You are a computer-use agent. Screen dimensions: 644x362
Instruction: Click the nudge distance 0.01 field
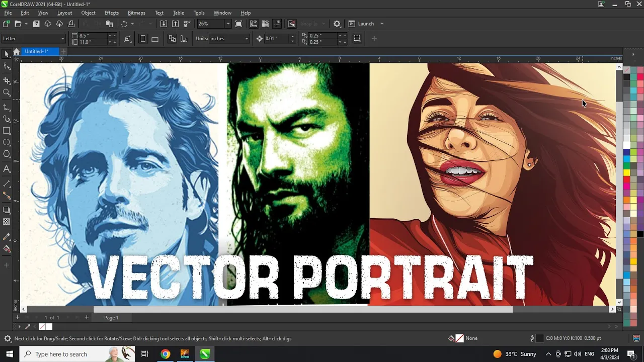[x=276, y=38]
